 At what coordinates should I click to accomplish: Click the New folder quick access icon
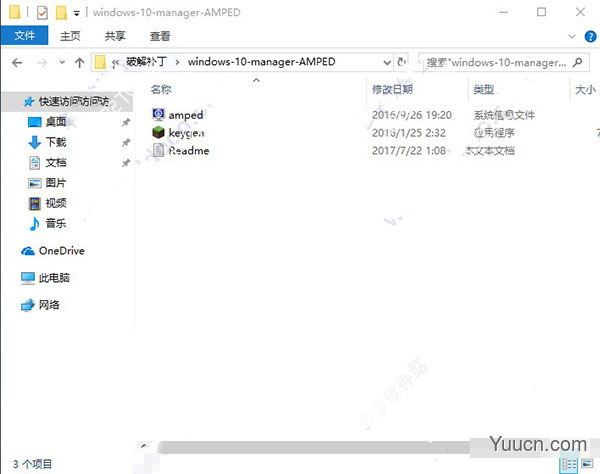61,13
